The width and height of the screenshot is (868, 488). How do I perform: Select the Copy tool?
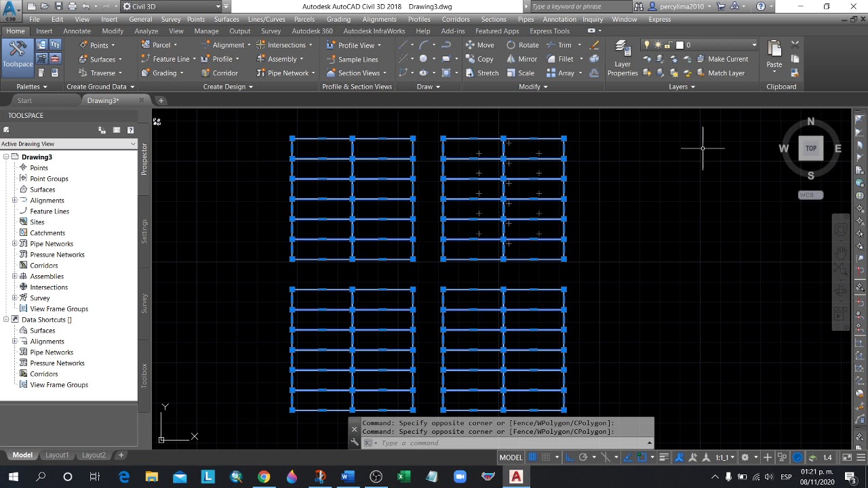479,59
